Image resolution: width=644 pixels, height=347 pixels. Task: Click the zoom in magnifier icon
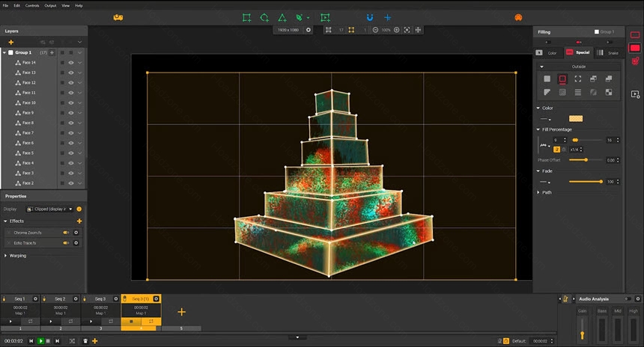click(x=397, y=30)
